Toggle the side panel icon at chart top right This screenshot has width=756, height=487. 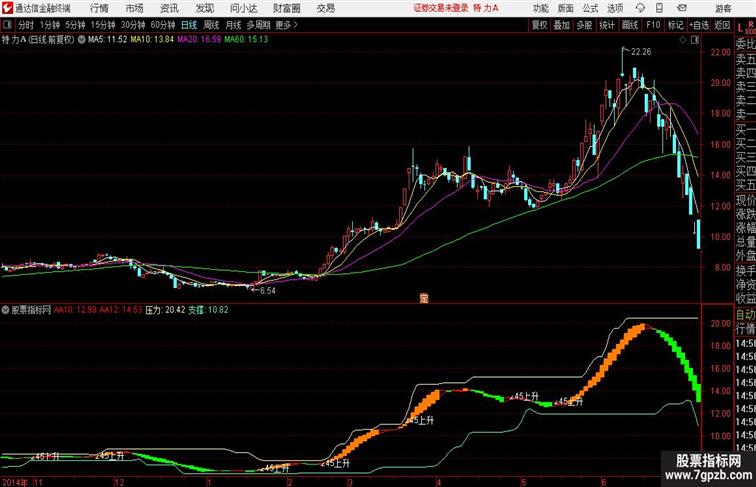695,40
